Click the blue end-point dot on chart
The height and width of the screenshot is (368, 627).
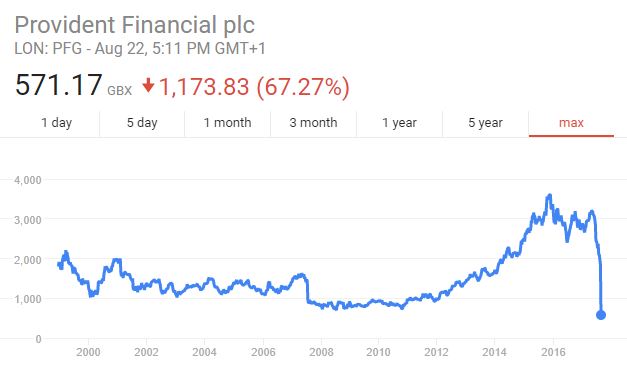click(x=601, y=315)
